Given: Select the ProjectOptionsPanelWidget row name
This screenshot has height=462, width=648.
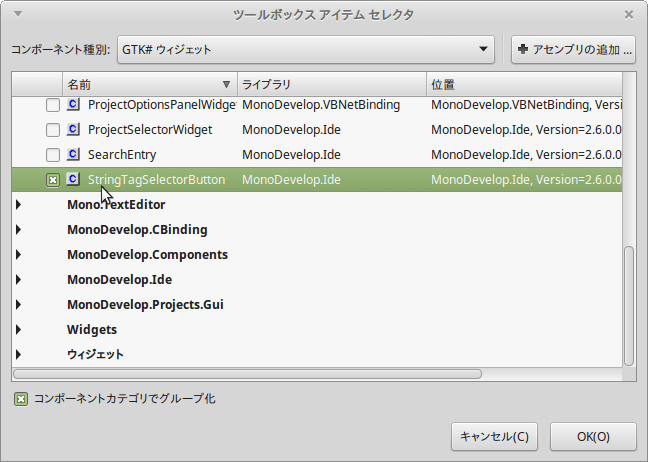Looking at the screenshot, I should pyautogui.click(x=162, y=105).
